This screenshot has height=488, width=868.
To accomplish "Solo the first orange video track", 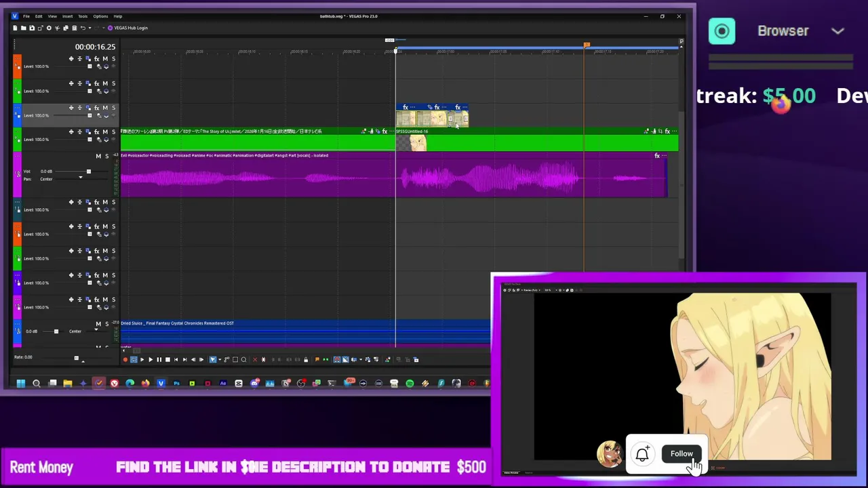I will click(113, 59).
